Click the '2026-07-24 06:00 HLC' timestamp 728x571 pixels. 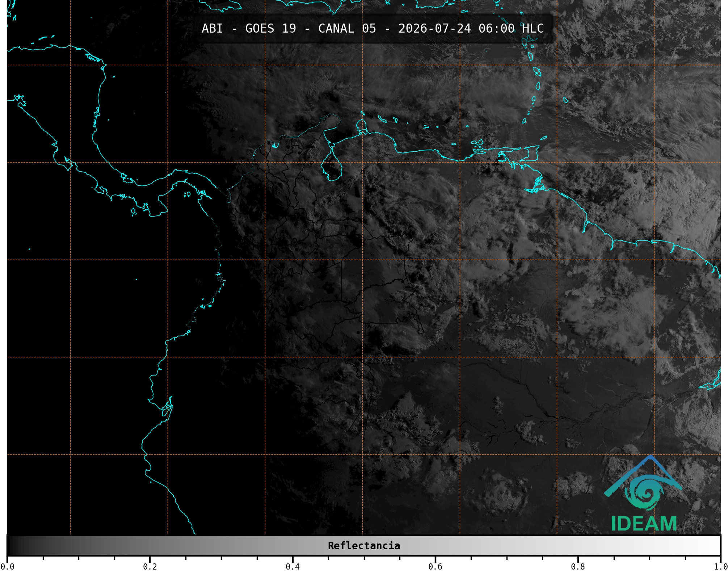(471, 29)
